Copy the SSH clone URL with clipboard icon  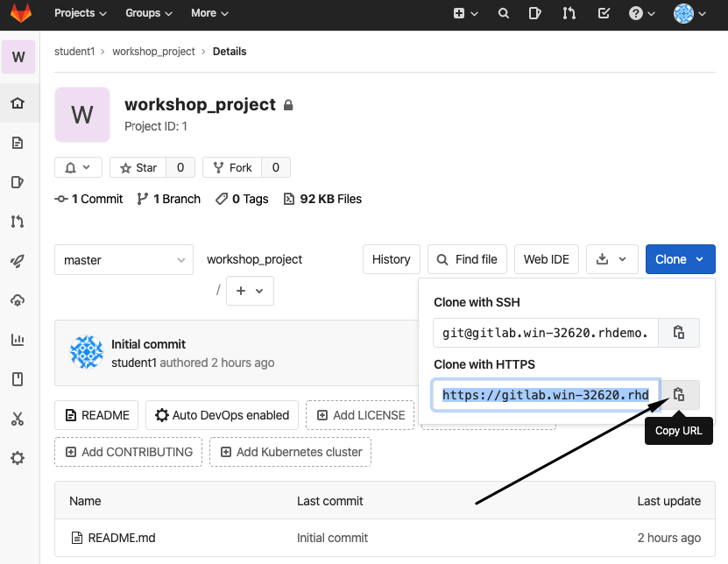678,333
